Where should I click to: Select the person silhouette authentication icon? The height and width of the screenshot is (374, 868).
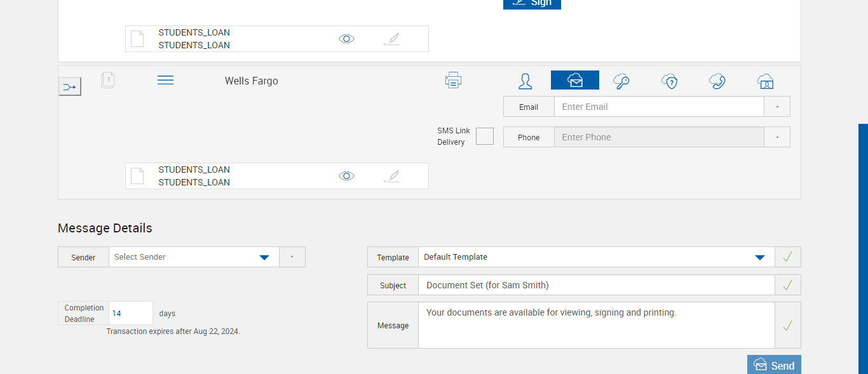525,81
